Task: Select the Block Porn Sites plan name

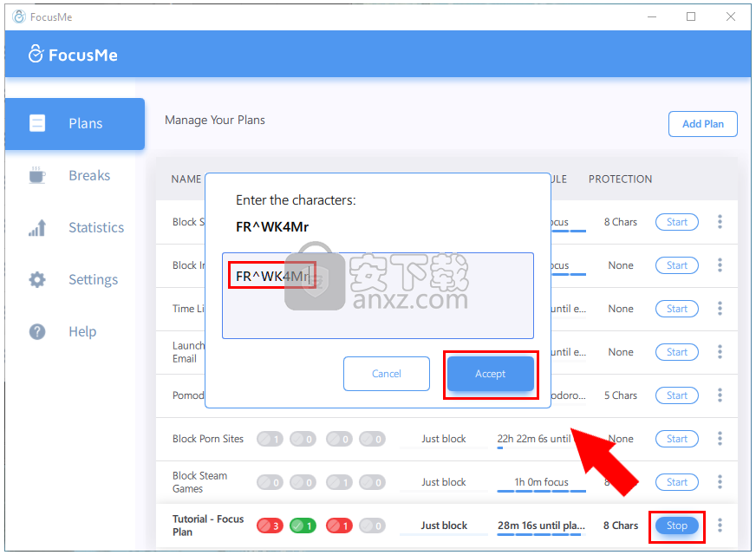Action: click(x=208, y=439)
